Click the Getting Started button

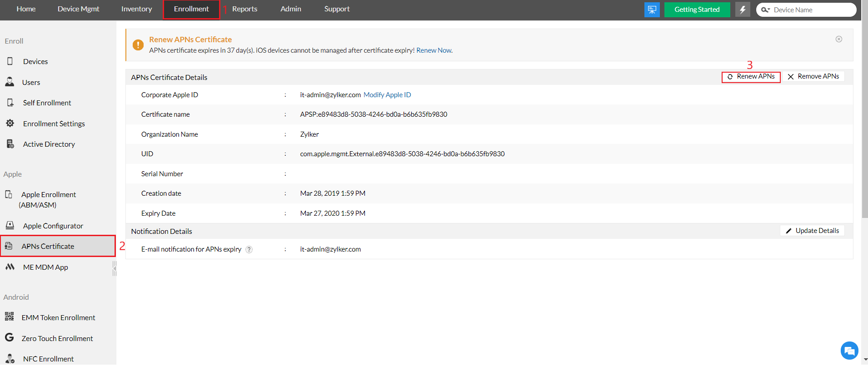click(697, 10)
